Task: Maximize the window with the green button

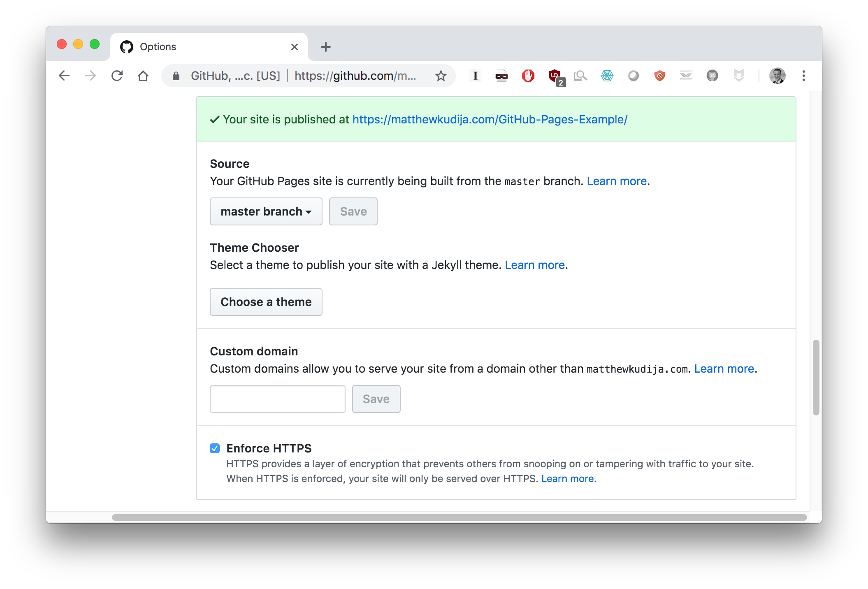Action: point(95,44)
